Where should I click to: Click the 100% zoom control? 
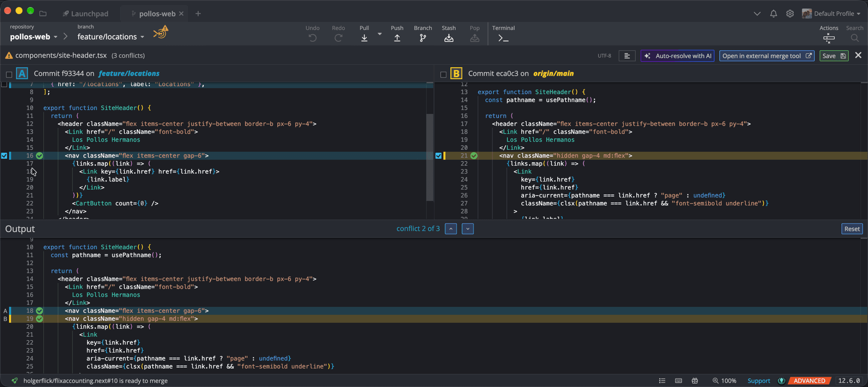pos(724,381)
